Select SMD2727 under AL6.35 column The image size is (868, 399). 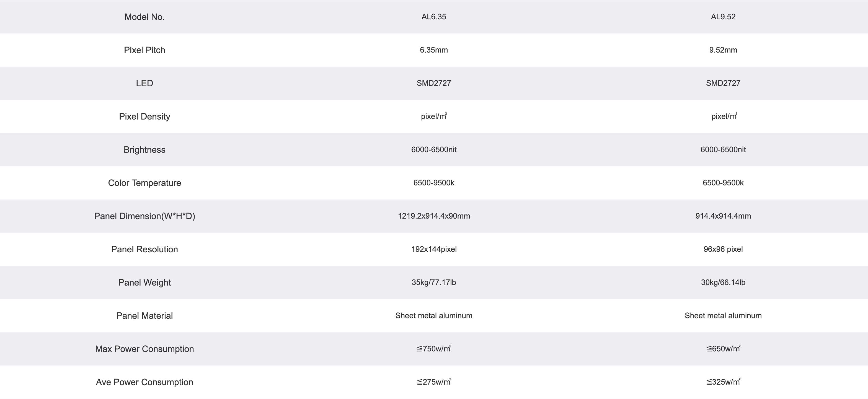pyautogui.click(x=434, y=83)
